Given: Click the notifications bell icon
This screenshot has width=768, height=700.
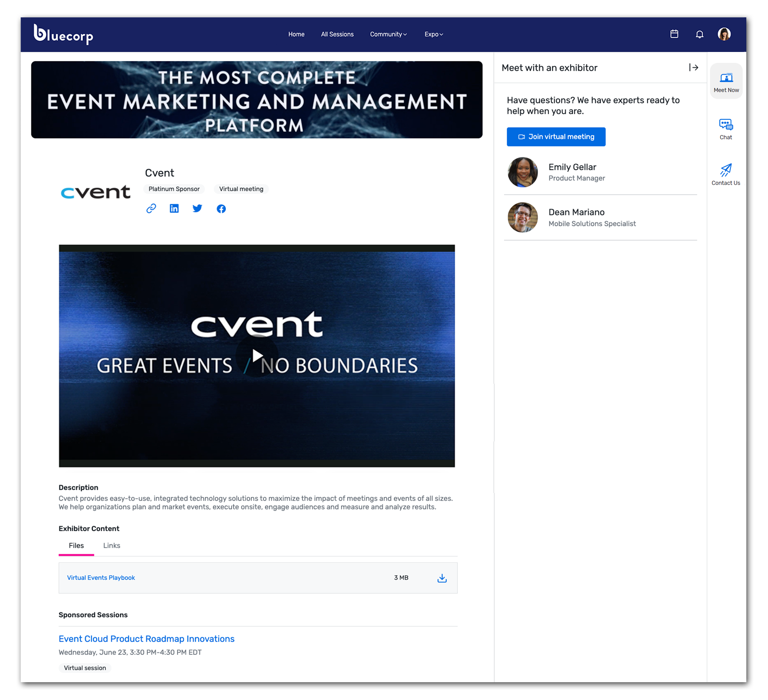Looking at the screenshot, I should tap(699, 34).
